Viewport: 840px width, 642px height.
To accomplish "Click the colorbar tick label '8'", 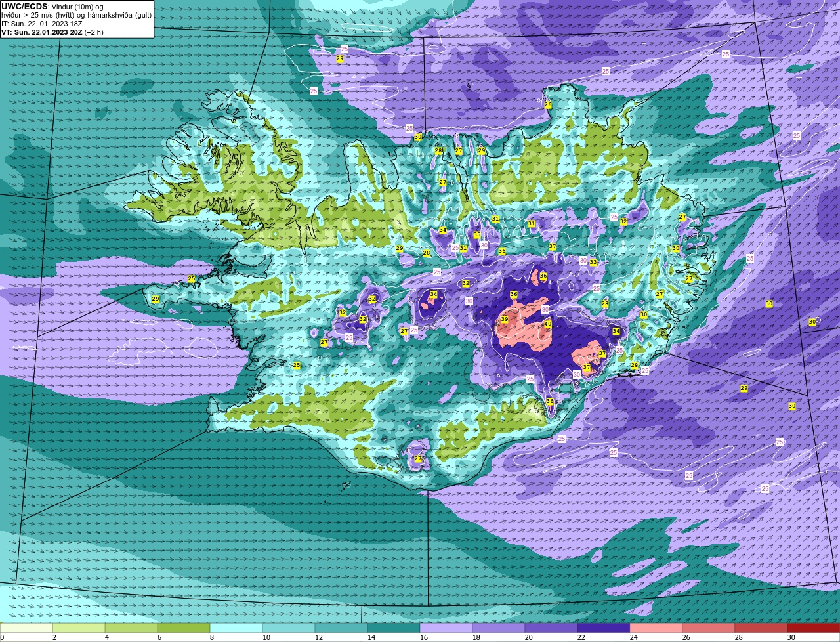I will pos(212,637).
